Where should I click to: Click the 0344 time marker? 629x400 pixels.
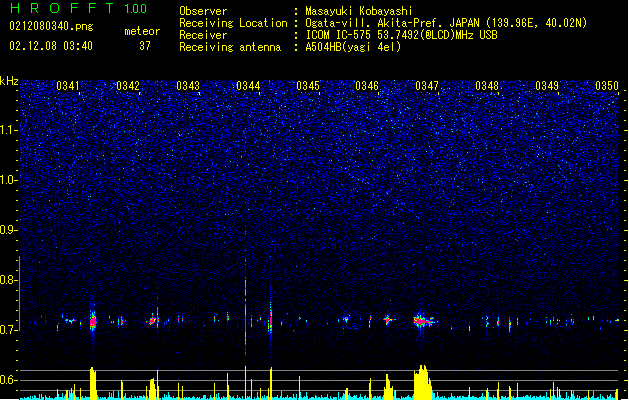point(248,86)
